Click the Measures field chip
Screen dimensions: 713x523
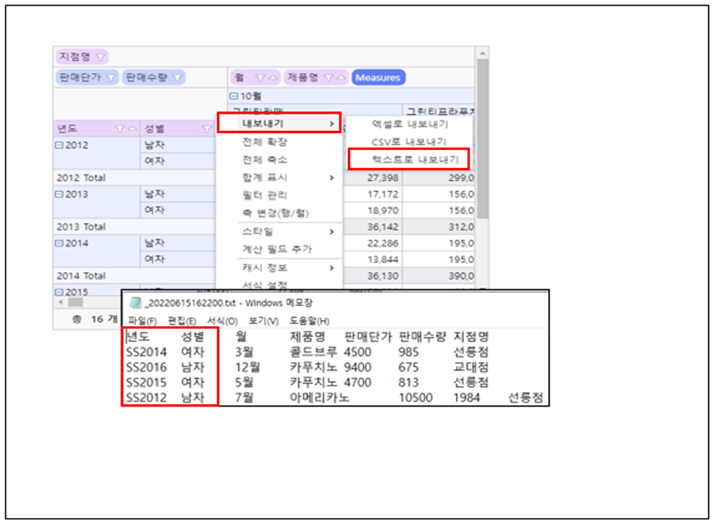tap(378, 78)
